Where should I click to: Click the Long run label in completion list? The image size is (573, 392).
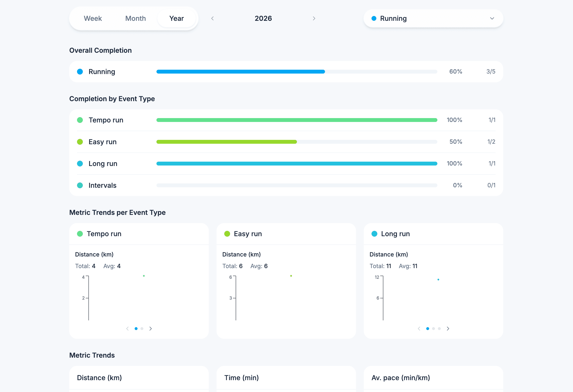tap(103, 164)
